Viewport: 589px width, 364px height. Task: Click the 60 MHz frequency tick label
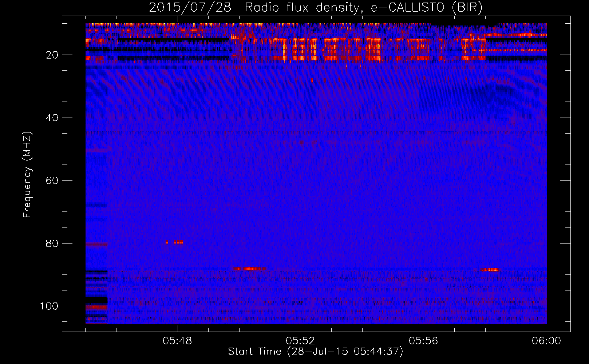(52, 181)
